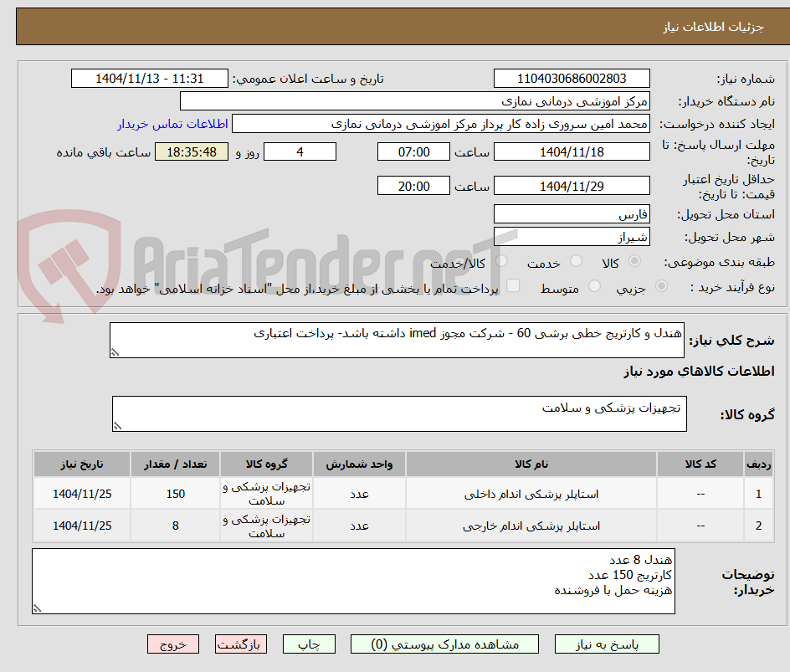Click the line هزینه حمل با فروشنده
The image size is (790, 672).
pos(613,590)
